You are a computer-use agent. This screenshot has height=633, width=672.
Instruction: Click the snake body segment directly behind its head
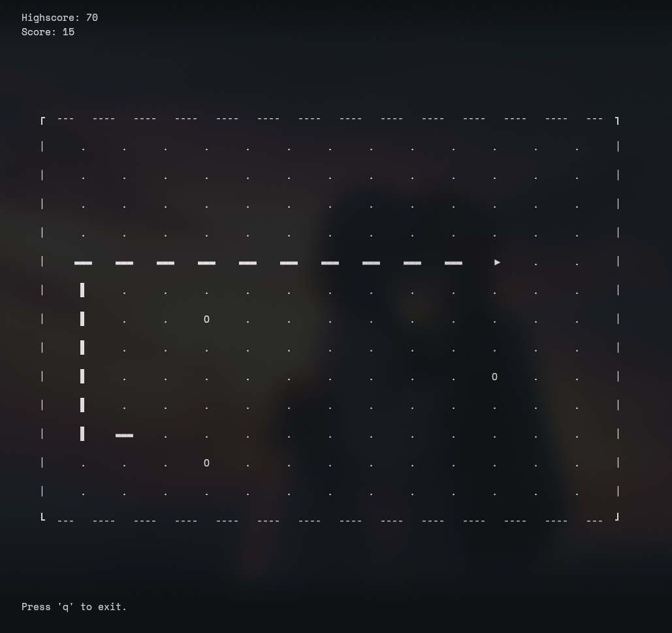tap(453, 263)
